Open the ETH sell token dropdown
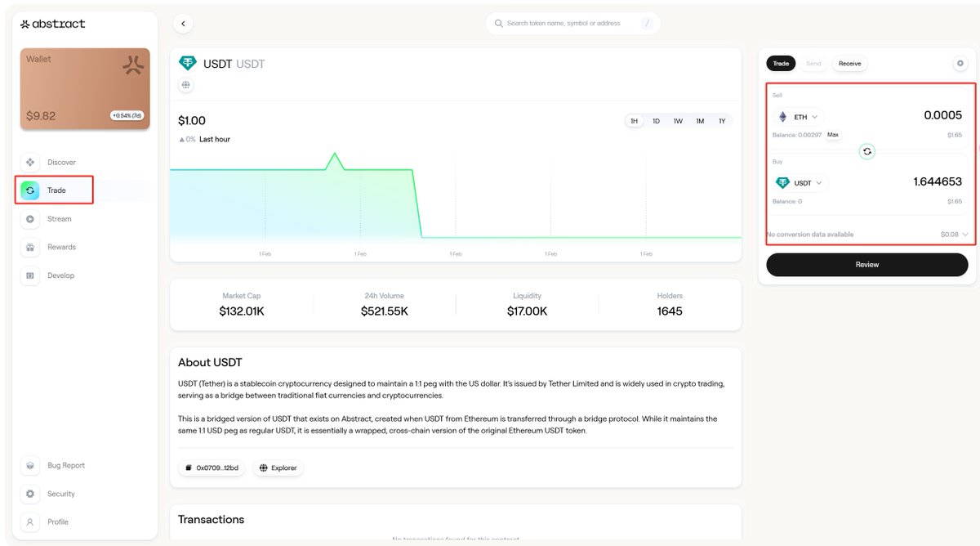The image size is (980, 546). 798,117
